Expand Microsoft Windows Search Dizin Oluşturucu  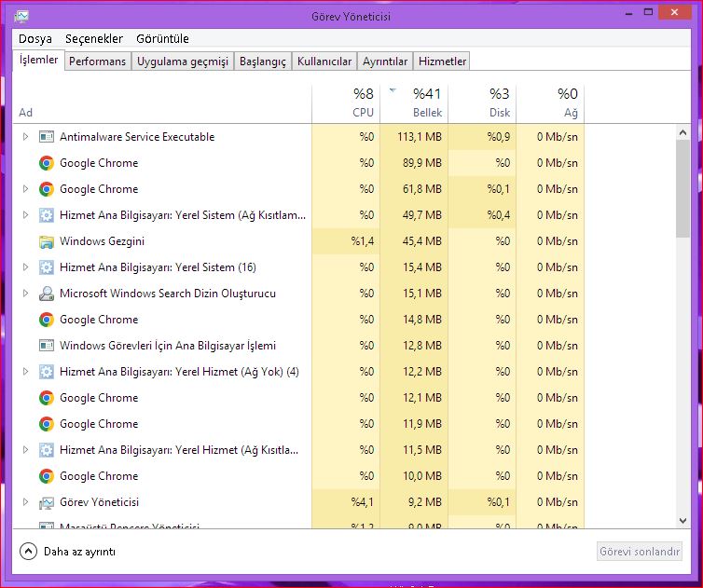click(25, 294)
